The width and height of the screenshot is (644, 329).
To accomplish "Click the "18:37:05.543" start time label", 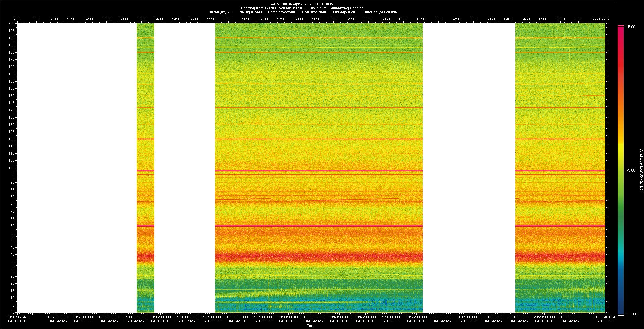I will pos(18,317).
